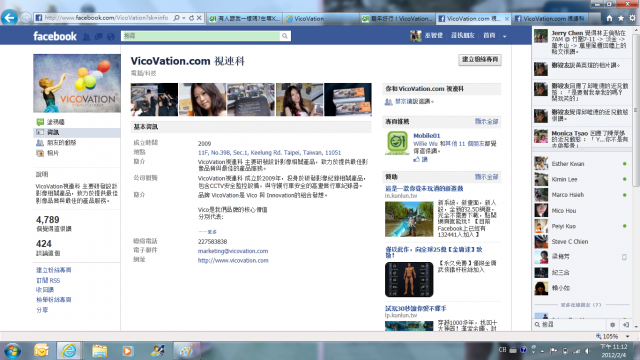Open the 105% zoom level dropdown
The image size is (640, 360).
(628, 336)
